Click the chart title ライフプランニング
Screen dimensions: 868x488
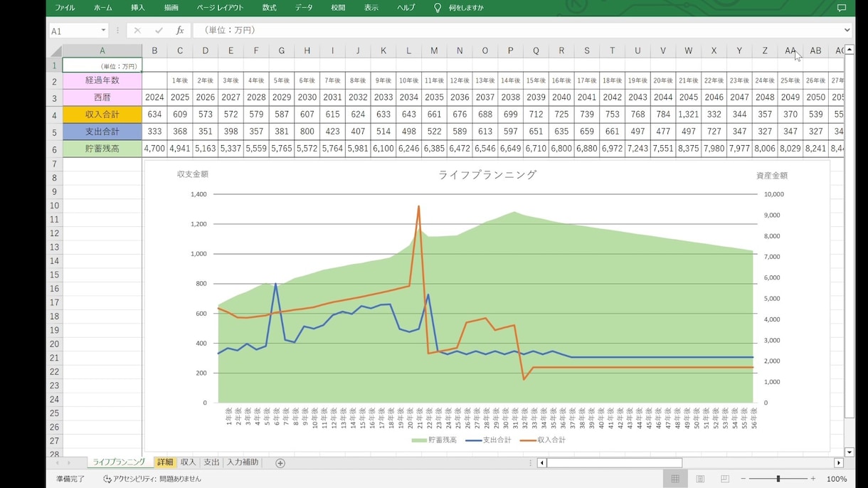click(487, 175)
